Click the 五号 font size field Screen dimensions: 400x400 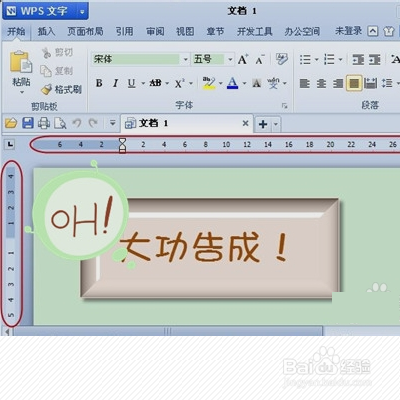coord(209,59)
